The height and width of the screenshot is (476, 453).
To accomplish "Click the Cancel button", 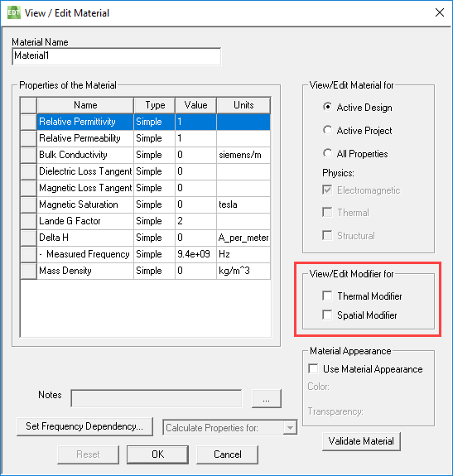I will 228,454.
